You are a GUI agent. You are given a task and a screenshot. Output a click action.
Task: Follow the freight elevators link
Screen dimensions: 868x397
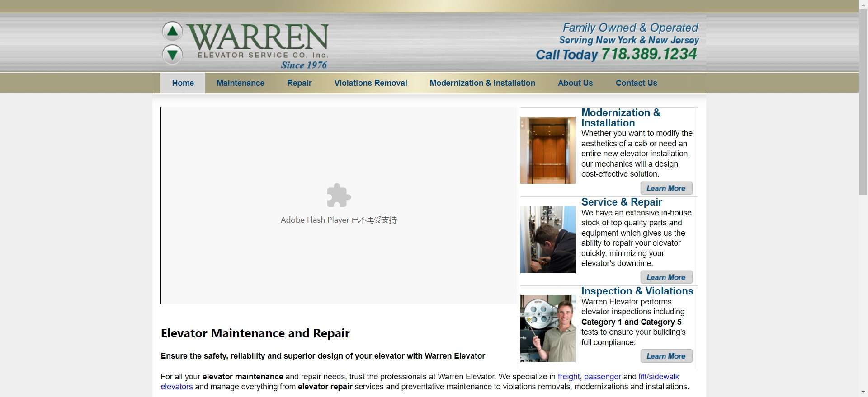568,377
